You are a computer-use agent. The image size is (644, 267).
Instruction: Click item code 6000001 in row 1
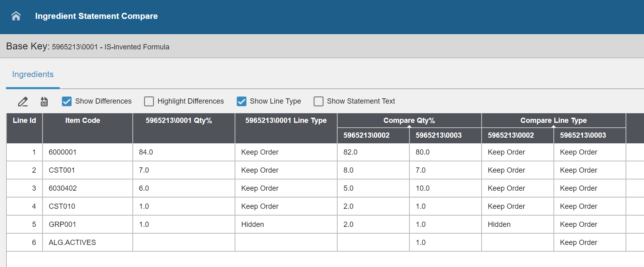click(63, 152)
